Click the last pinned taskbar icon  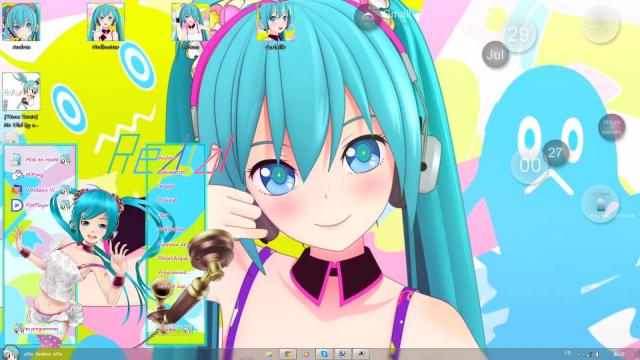[361, 354]
